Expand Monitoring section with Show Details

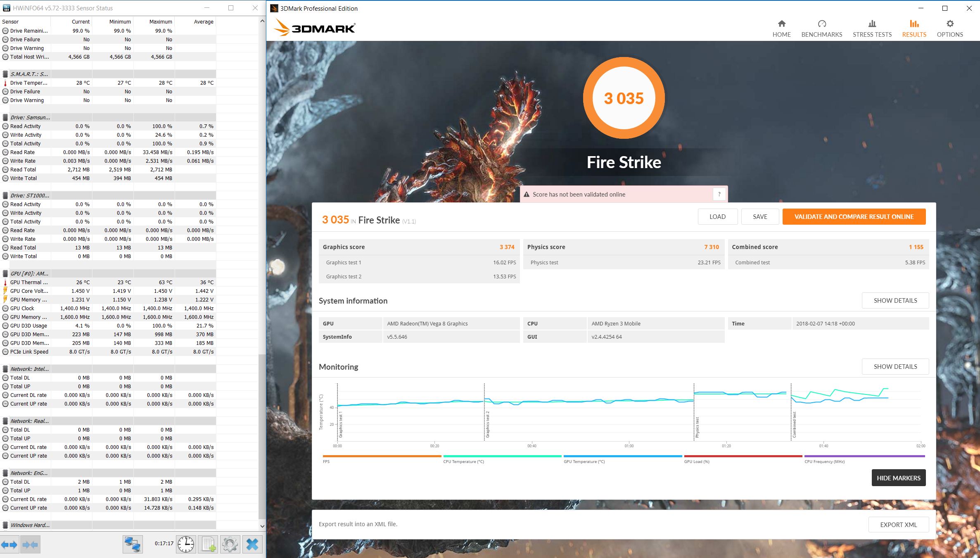(895, 367)
